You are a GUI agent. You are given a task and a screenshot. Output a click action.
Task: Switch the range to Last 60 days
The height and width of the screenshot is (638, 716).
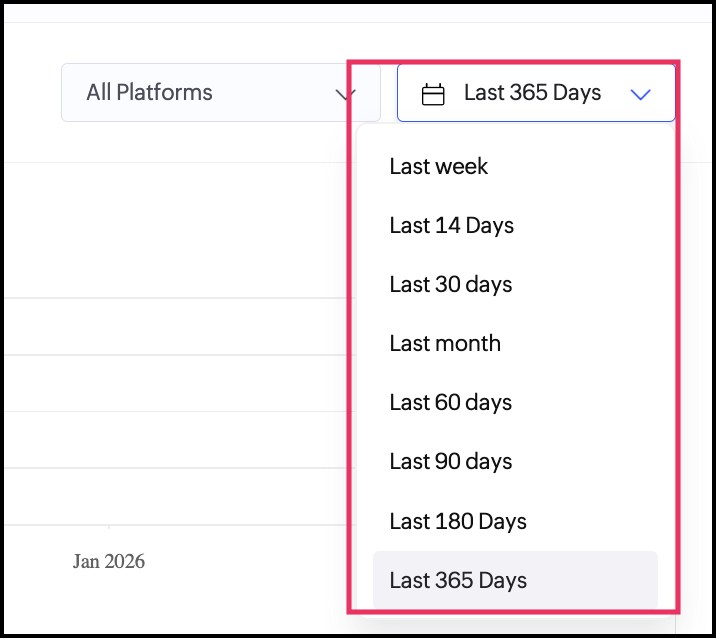pyautogui.click(x=451, y=402)
